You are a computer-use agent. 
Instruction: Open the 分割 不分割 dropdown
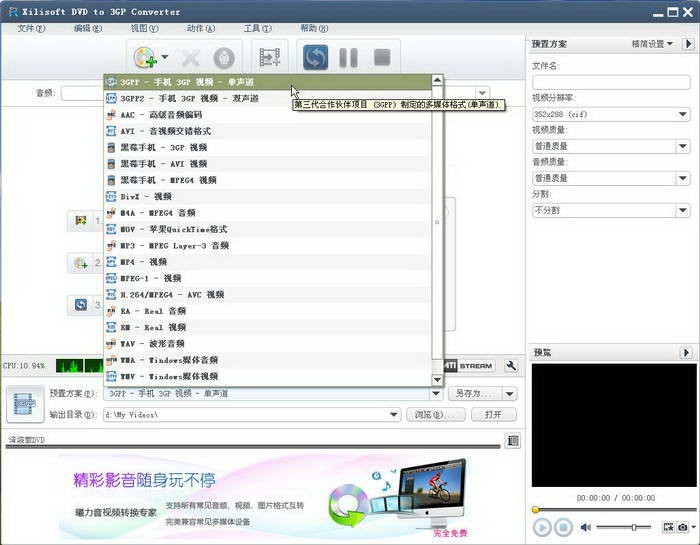tap(683, 210)
